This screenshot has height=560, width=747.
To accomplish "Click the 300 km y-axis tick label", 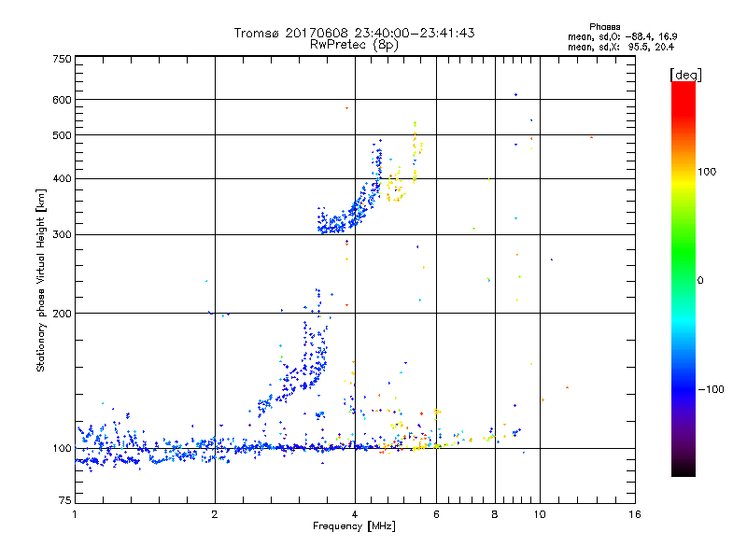I will coord(62,235).
